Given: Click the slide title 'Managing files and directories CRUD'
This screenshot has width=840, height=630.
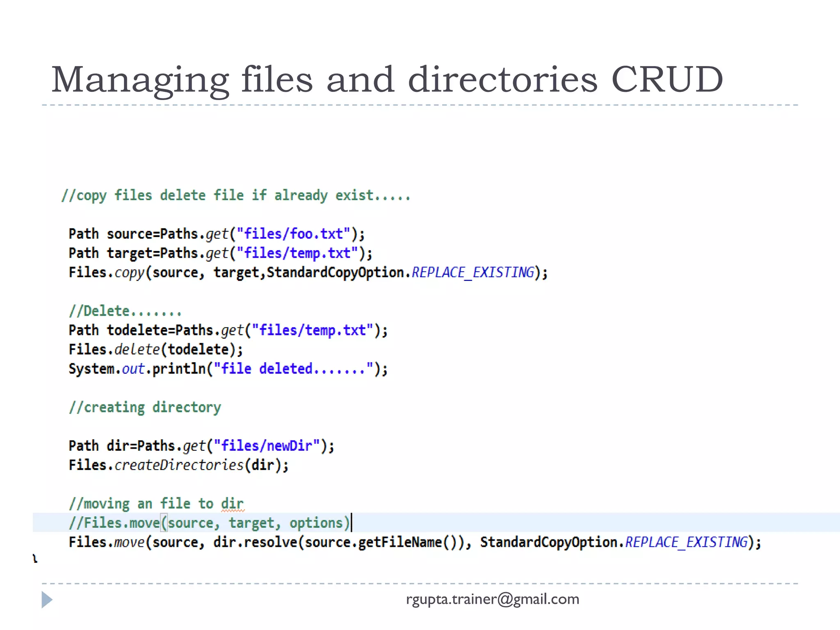Looking at the screenshot, I should pos(387,80).
